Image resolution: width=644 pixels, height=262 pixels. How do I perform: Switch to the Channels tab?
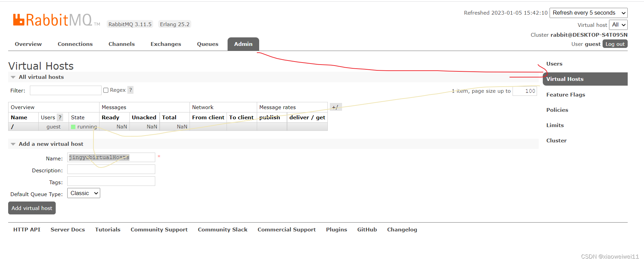[x=122, y=44]
